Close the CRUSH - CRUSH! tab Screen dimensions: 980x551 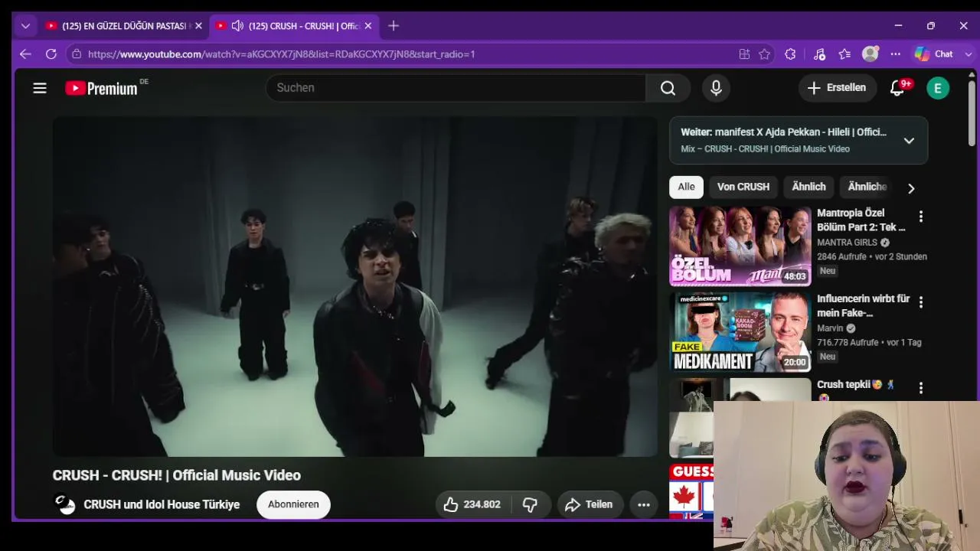(368, 26)
